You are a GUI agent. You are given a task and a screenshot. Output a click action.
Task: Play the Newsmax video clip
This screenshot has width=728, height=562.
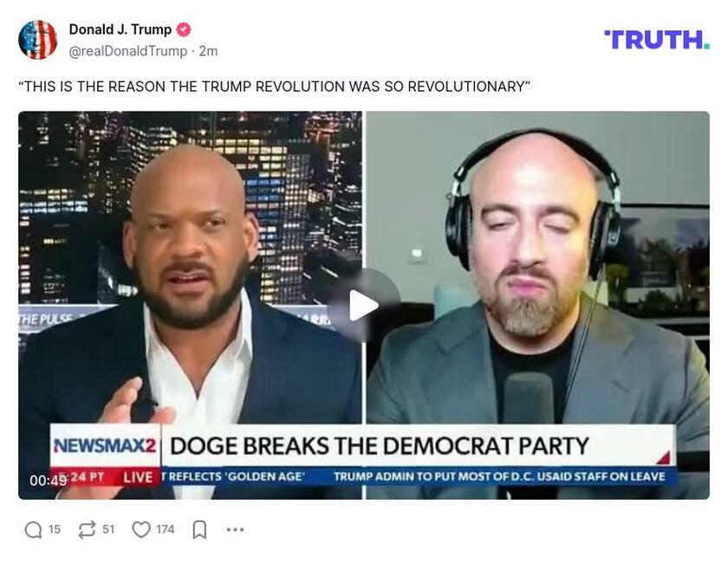pos(363,306)
